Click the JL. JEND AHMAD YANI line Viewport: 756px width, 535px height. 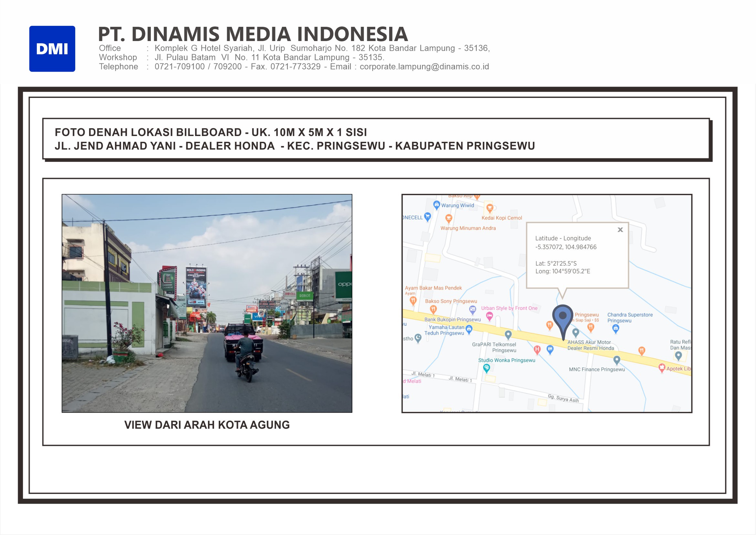click(295, 146)
